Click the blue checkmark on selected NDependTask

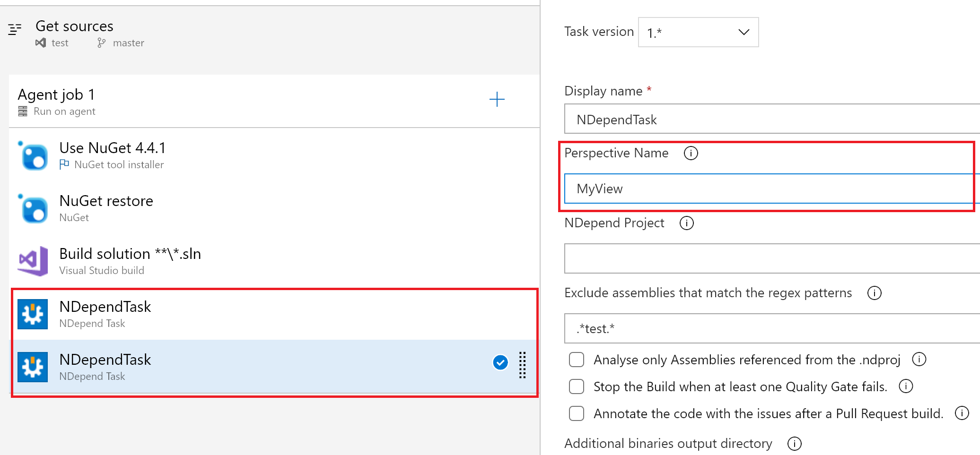500,362
